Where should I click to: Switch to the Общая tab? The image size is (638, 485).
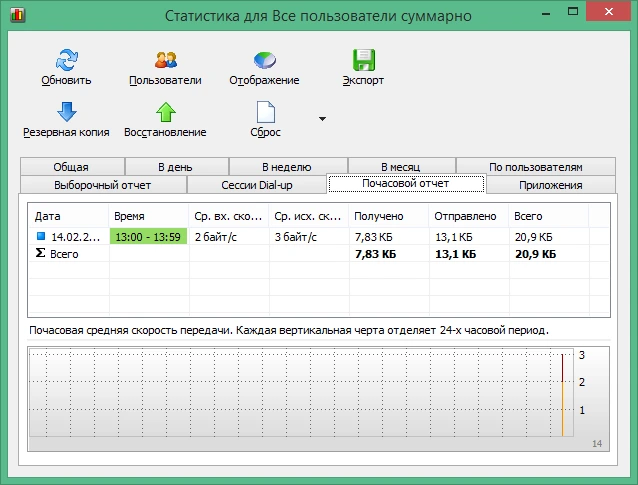(72, 167)
